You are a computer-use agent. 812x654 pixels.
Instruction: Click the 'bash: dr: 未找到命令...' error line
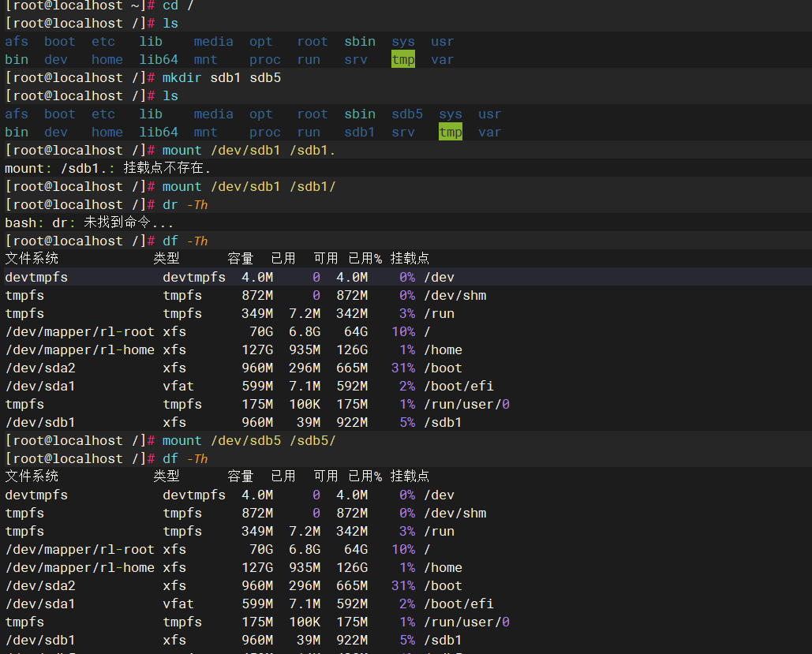pyautogui.click(x=89, y=222)
